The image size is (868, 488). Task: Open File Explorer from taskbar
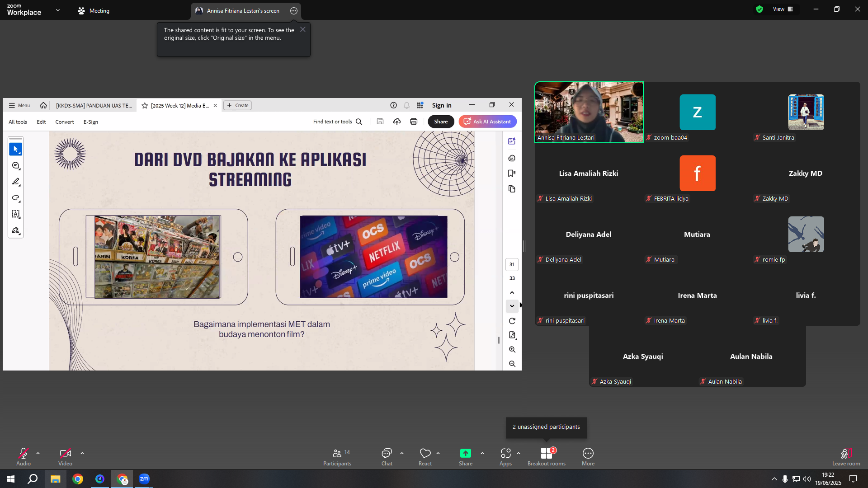coord(55,479)
